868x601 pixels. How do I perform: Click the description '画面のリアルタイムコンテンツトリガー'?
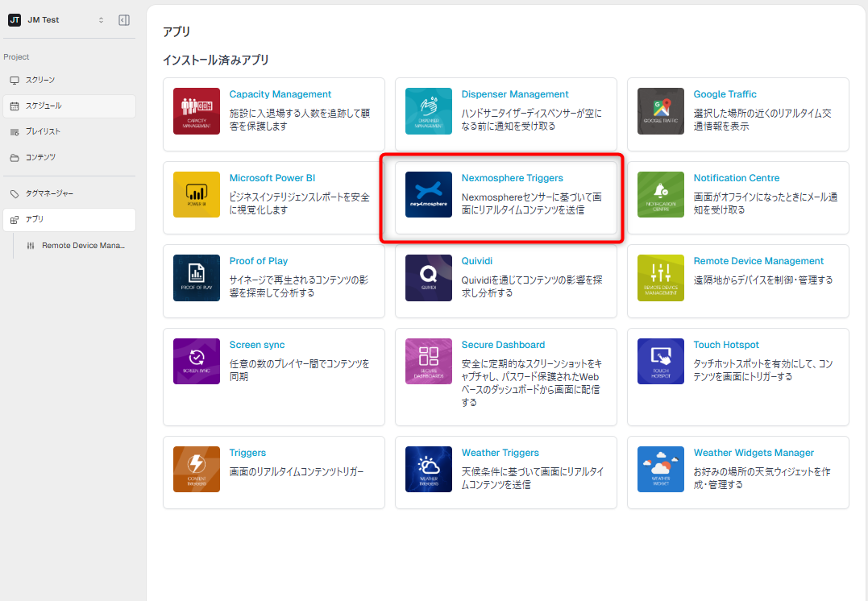[x=297, y=472]
